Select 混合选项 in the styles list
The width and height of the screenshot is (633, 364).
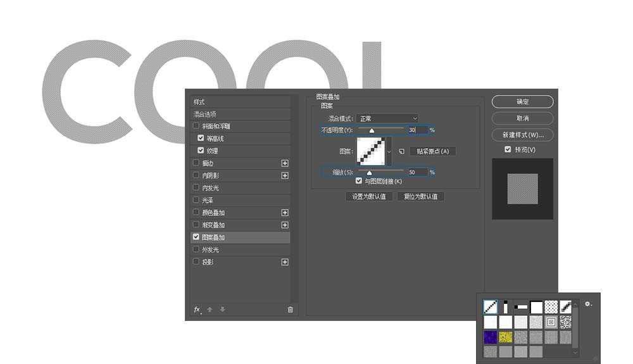[x=205, y=114]
